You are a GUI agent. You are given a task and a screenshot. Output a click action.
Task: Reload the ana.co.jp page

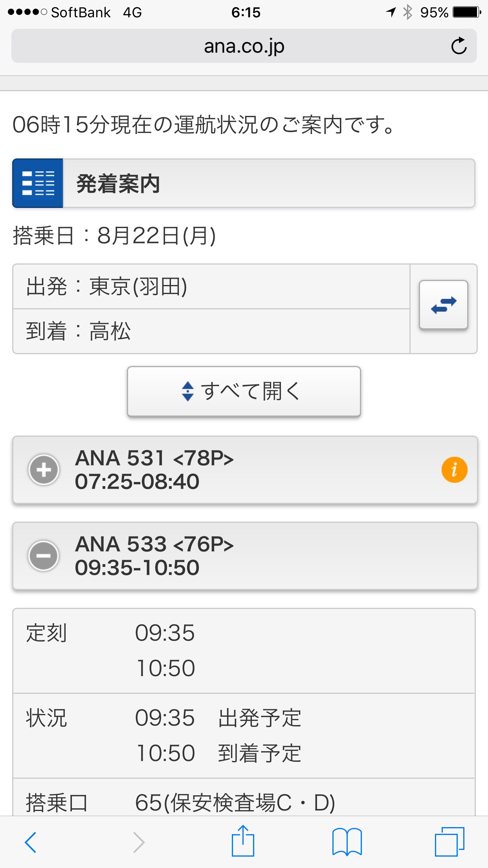pyautogui.click(x=459, y=46)
